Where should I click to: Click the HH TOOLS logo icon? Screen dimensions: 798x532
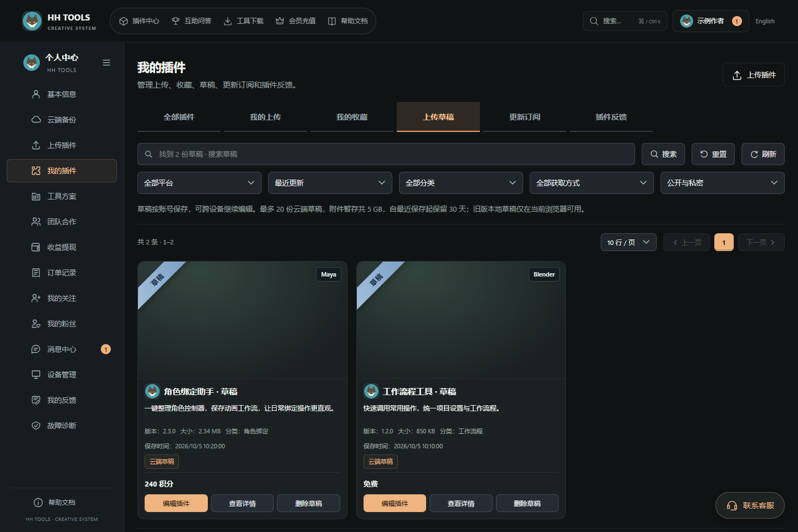pos(32,21)
